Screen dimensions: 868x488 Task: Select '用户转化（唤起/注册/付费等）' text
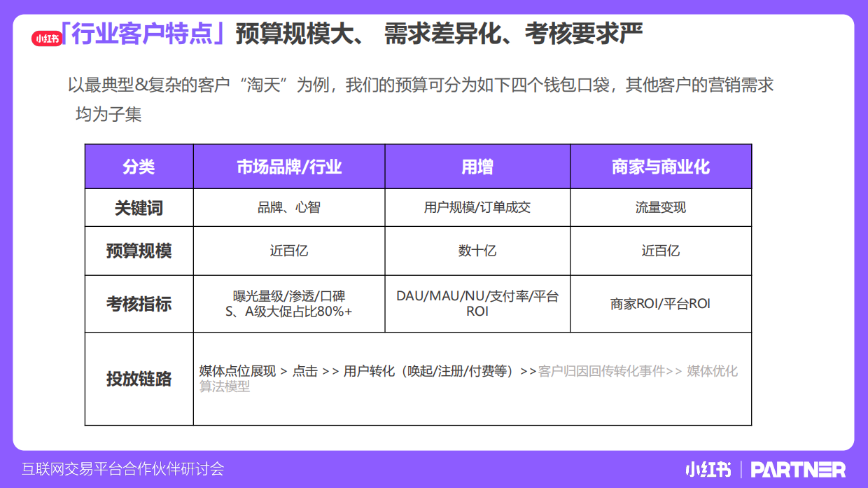coord(430,371)
